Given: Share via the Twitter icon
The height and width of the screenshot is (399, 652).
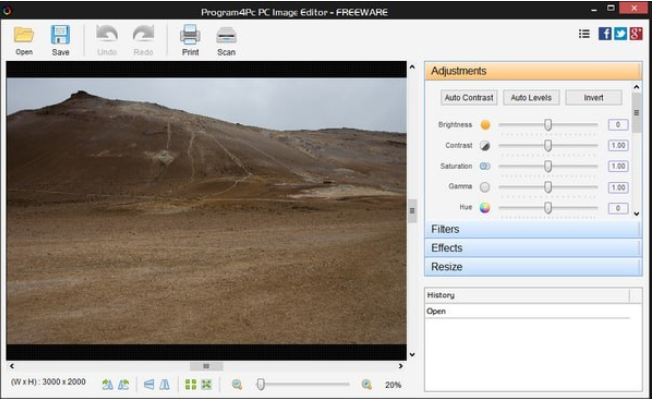Looking at the screenshot, I should click(620, 34).
